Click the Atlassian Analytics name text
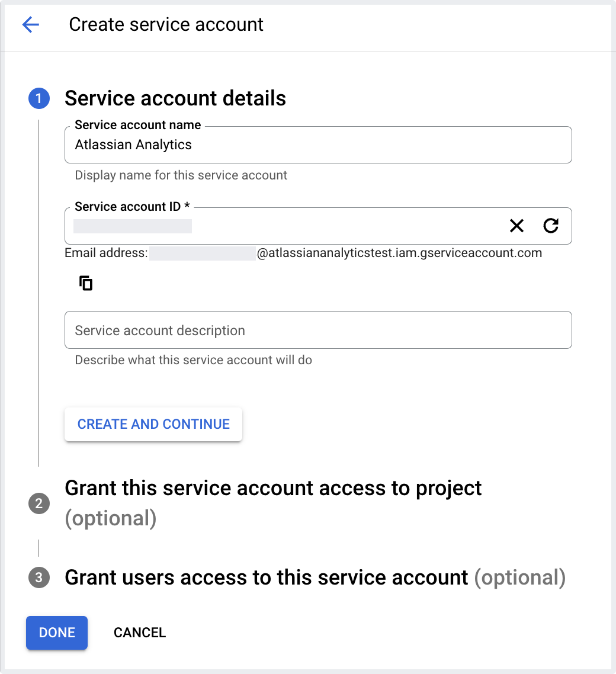Screen dimensions: 616x674 (133, 145)
